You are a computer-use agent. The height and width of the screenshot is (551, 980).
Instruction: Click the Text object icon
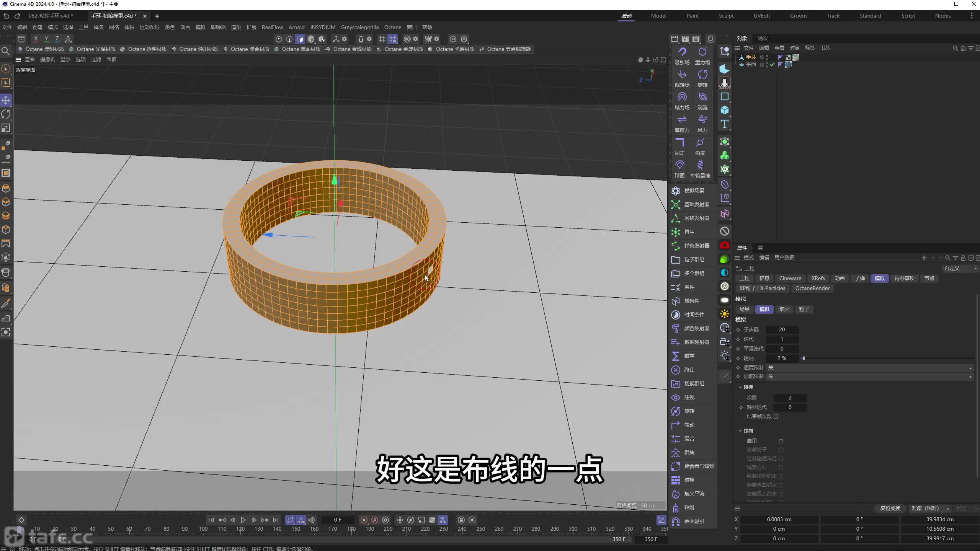(724, 124)
